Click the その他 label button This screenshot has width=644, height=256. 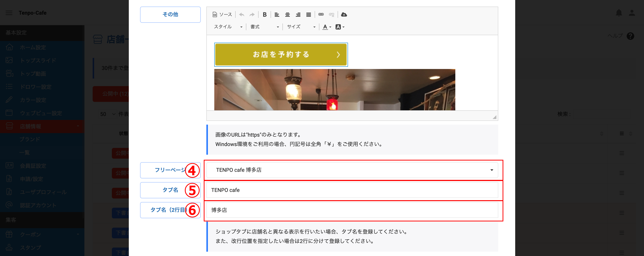[170, 14]
